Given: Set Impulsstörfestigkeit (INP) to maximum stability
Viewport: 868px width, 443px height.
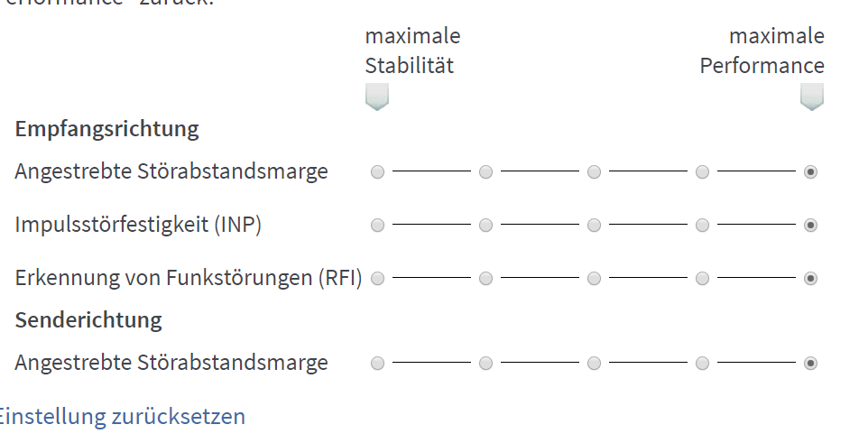Looking at the screenshot, I should pyautogui.click(x=377, y=225).
